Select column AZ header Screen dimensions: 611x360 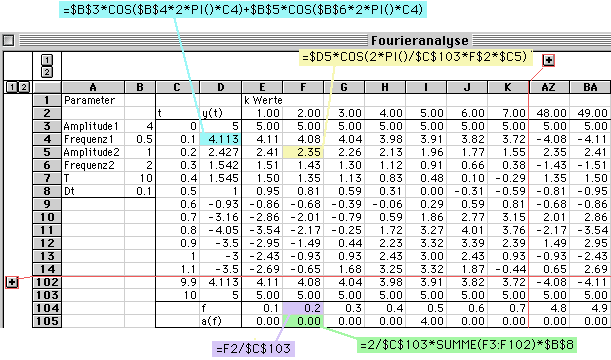549,87
